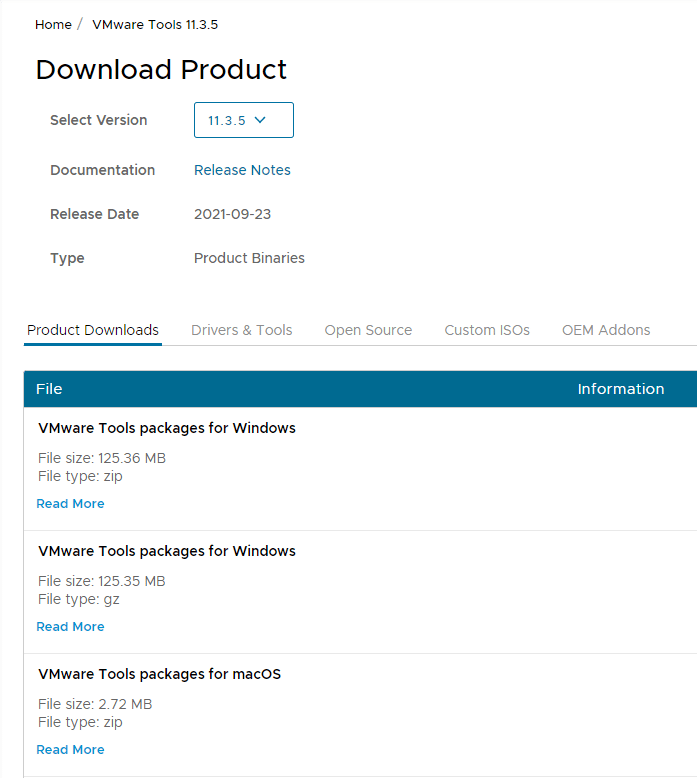This screenshot has width=697, height=778.
Task: Open the Release Notes link
Action: 242,170
